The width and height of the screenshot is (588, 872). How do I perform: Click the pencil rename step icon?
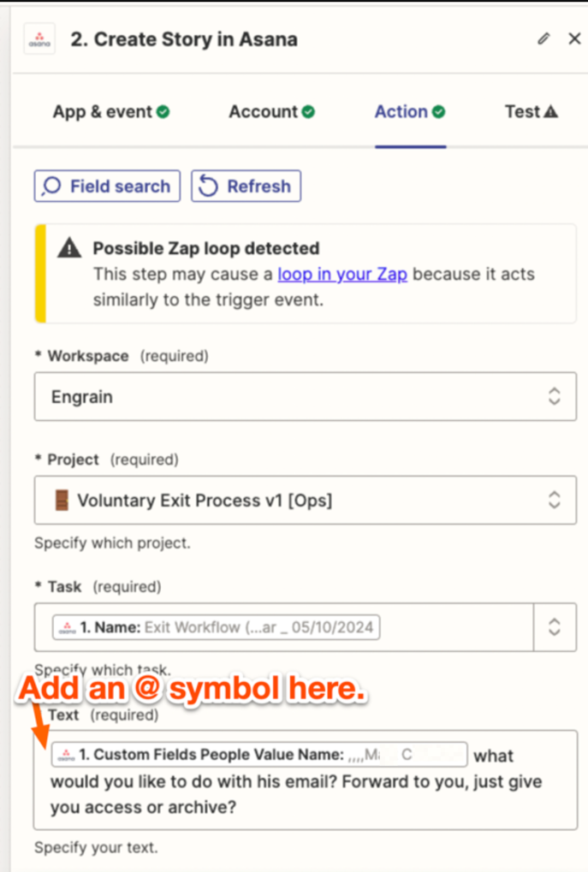point(543,39)
